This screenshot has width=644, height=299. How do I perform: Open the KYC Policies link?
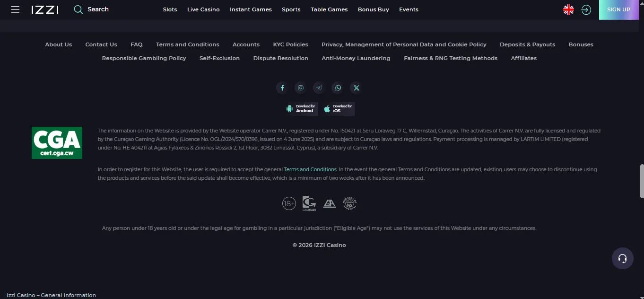[x=291, y=44]
